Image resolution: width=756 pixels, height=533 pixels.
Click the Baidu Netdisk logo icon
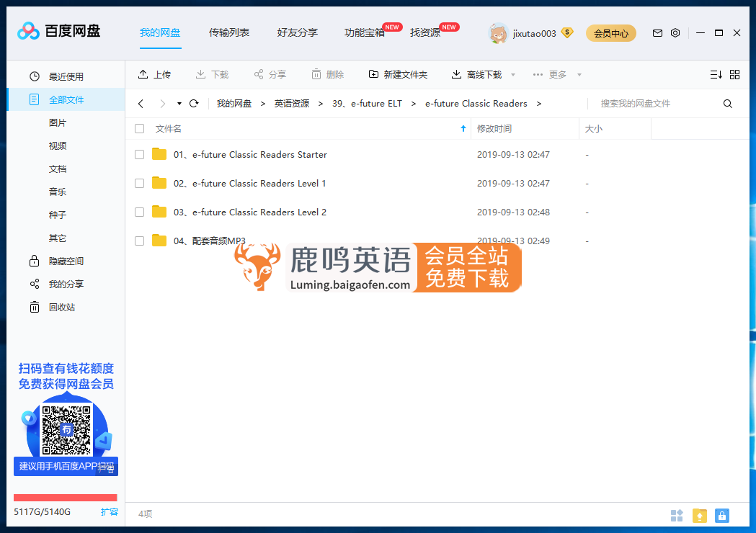tap(28, 31)
